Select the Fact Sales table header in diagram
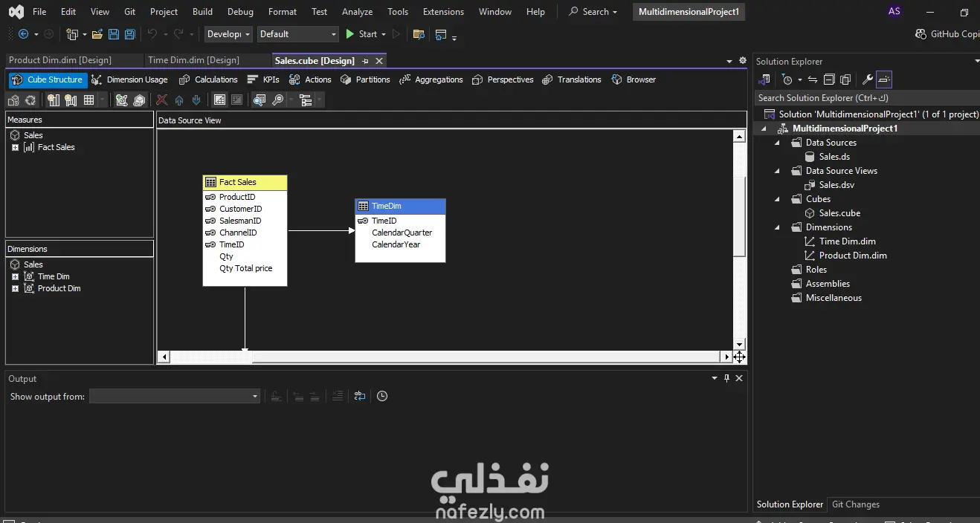 [245, 182]
